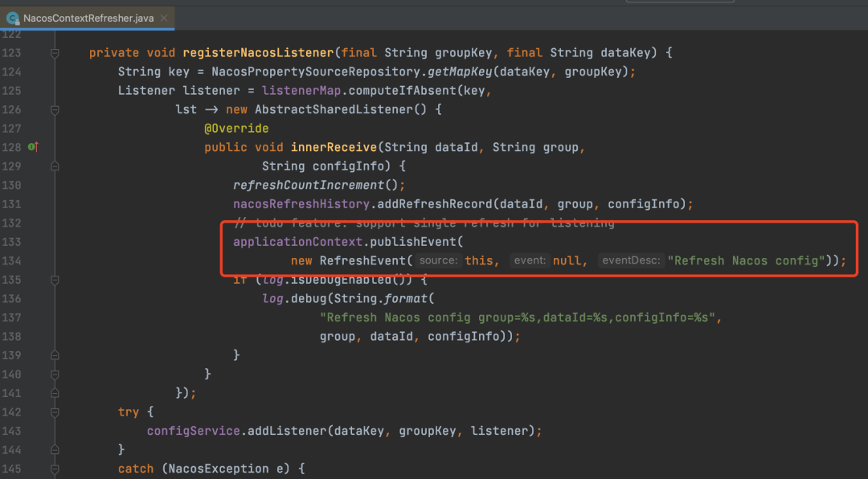Click addListener method call
Image resolution: width=868 pixels, height=479 pixels.
287,431
